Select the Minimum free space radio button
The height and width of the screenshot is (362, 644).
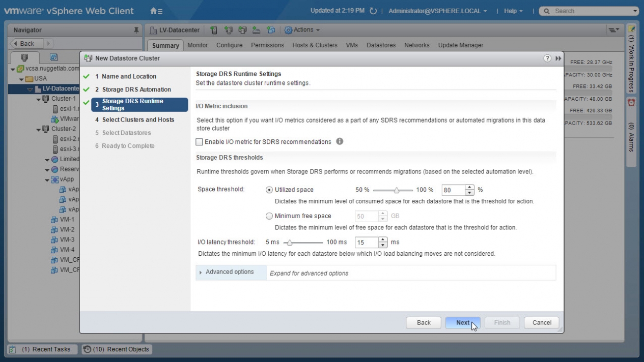click(x=269, y=216)
